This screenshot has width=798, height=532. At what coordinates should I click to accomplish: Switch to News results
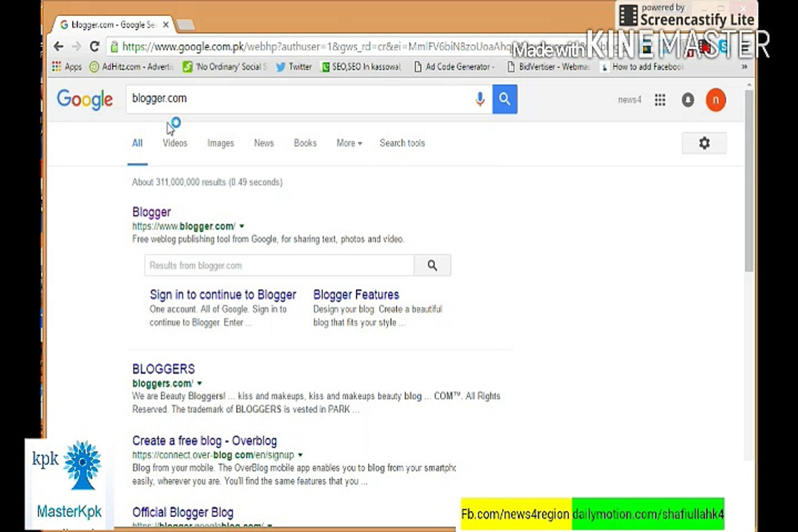point(264,143)
